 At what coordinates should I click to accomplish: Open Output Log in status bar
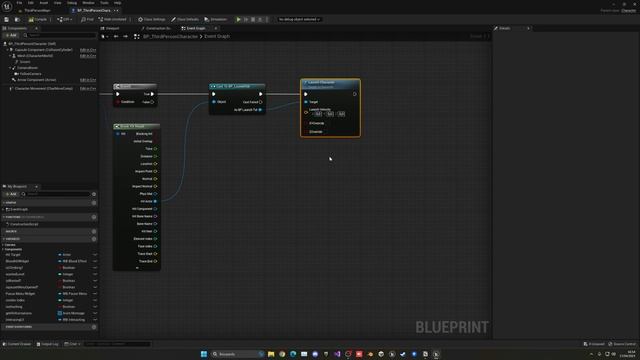(x=47, y=344)
